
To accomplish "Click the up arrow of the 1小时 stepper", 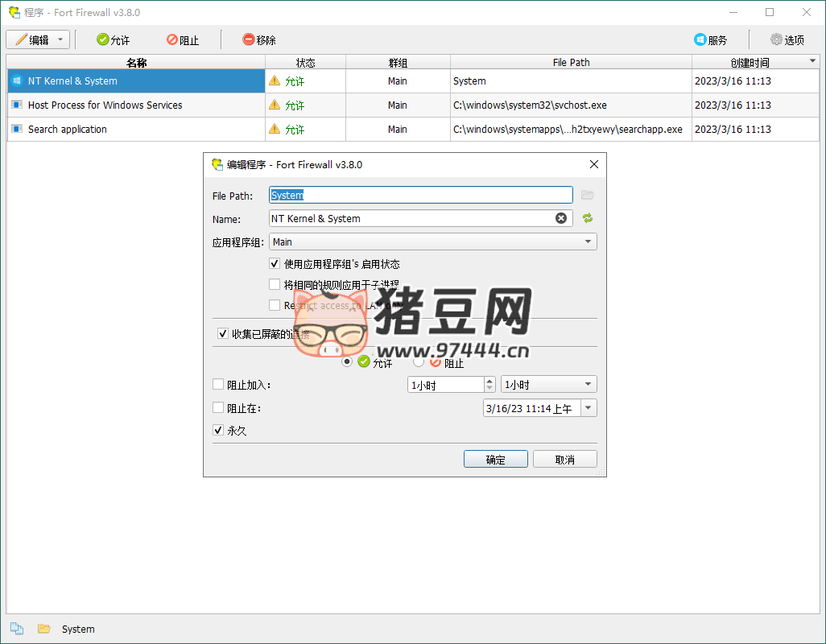I will point(490,380).
